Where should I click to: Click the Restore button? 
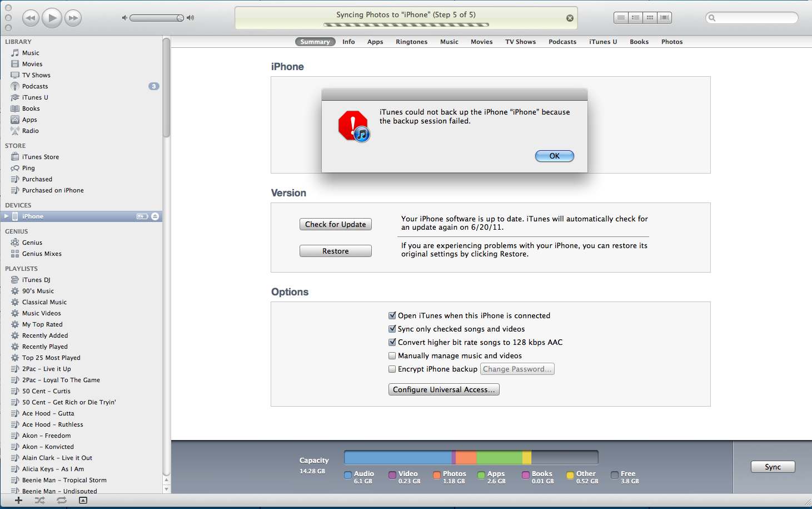(336, 251)
